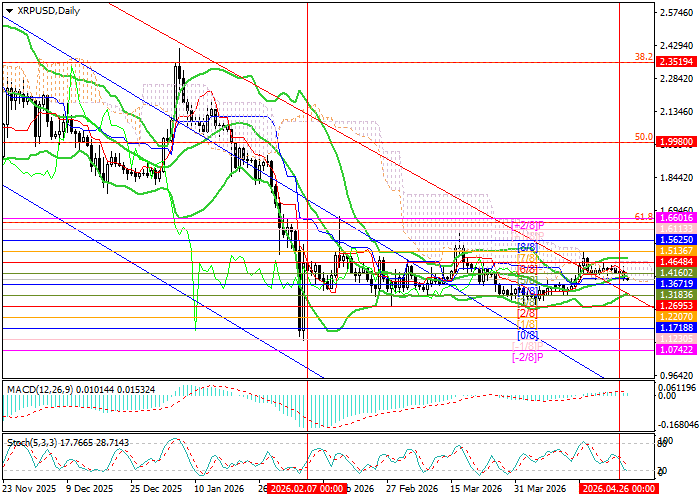Select the [2/8] Murrey level label
Screen dimensions: 700x500
528,312
